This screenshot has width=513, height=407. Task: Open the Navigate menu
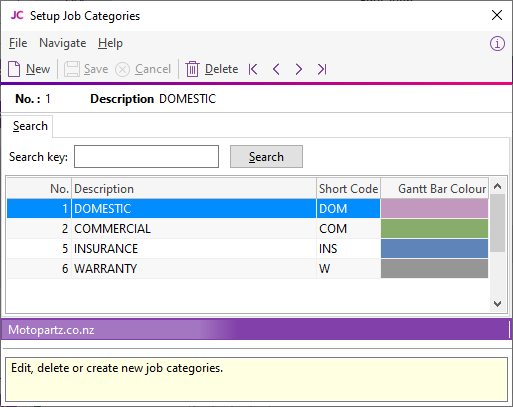(x=63, y=43)
